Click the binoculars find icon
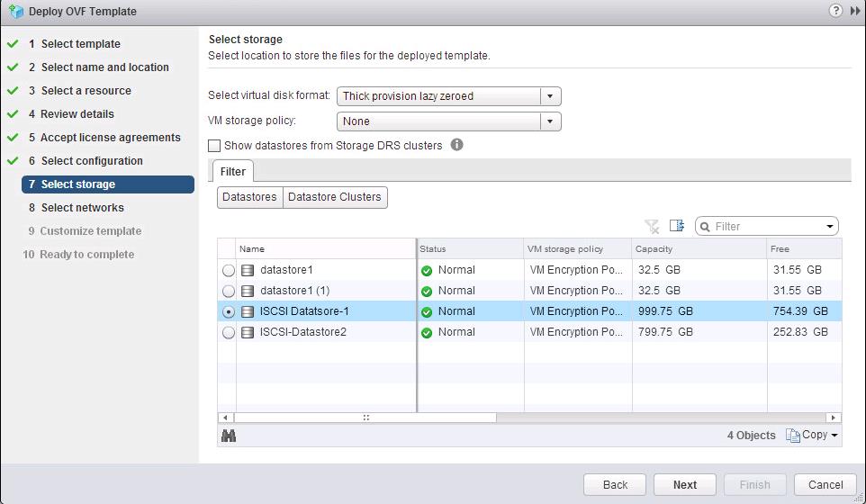The image size is (866, 504). [229, 436]
